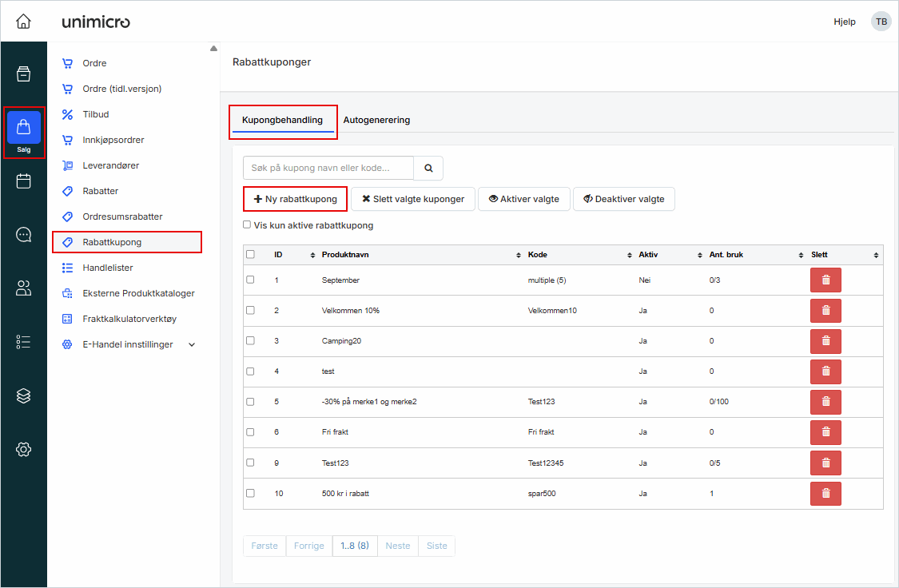Click the magnifier search button
Screen dimensions: 899x588
428,169
